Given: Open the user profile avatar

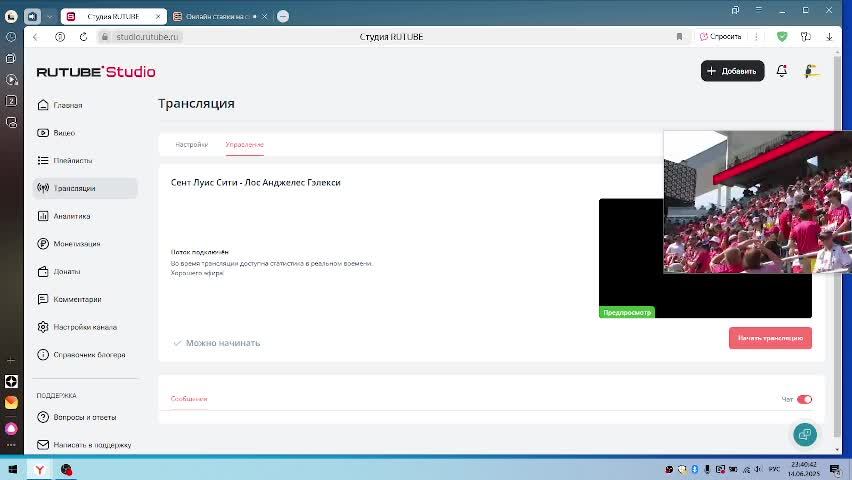Looking at the screenshot, I should [811, 71].
